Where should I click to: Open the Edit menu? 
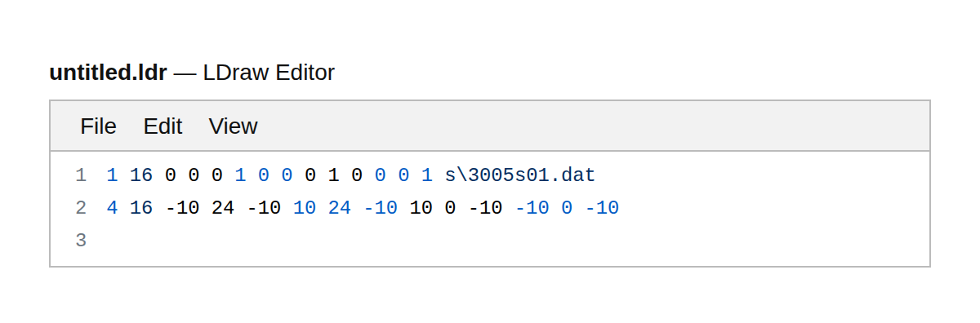[x=163, y=126]
